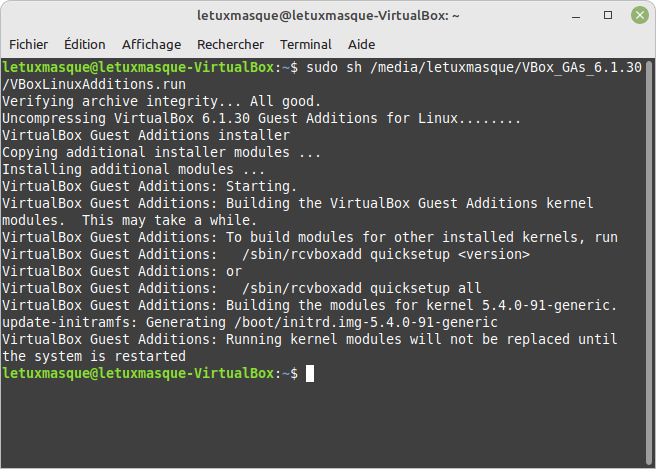Click the 'Verifying archive integrity' line
This screenshot has height=469, width=656.
coord(161,101)
